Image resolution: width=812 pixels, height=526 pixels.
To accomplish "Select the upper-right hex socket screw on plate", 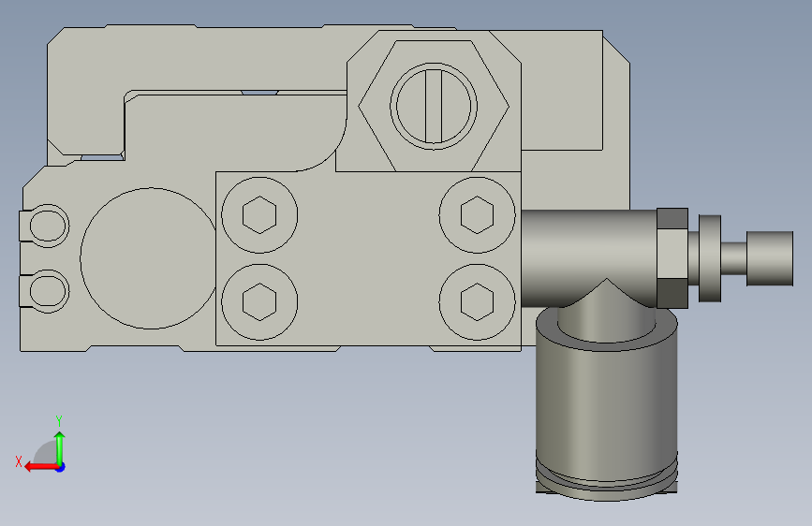I will (x=477, y=215).
